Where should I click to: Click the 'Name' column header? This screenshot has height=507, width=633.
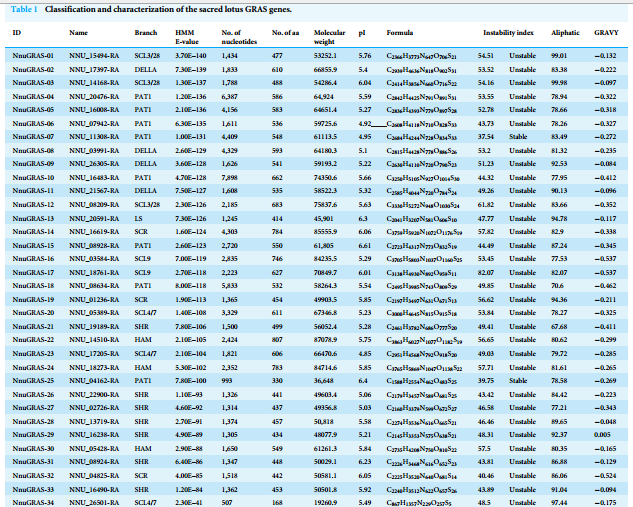tap(78, 33)
